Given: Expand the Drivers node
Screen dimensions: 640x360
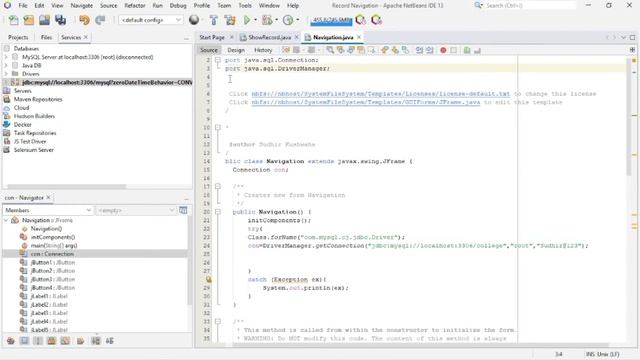Looking at the screenshot, I should (x=6, y=74).
